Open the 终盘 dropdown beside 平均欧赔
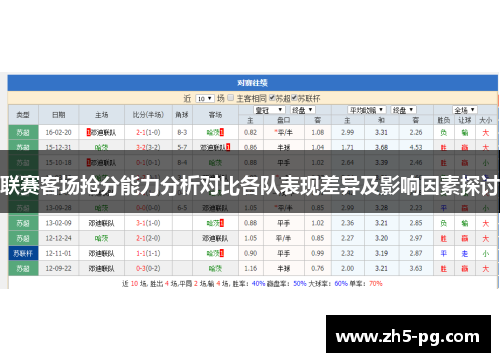 (x=404, y=110)
